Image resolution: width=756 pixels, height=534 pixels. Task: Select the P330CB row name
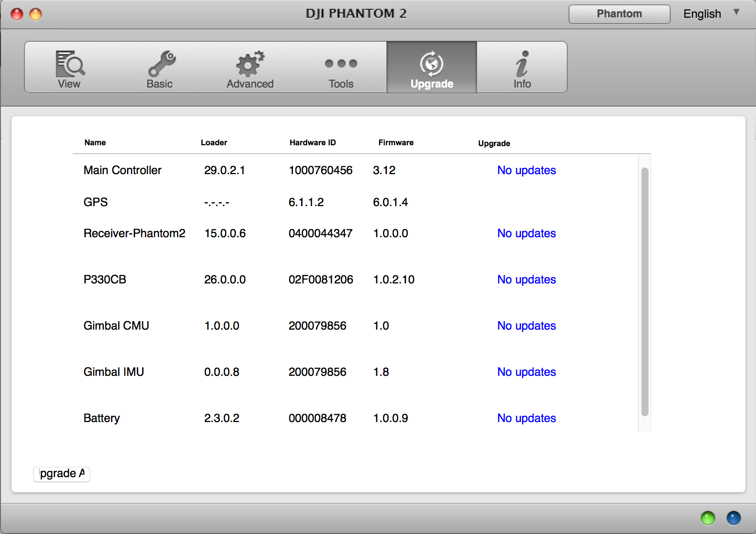(105, 279)
